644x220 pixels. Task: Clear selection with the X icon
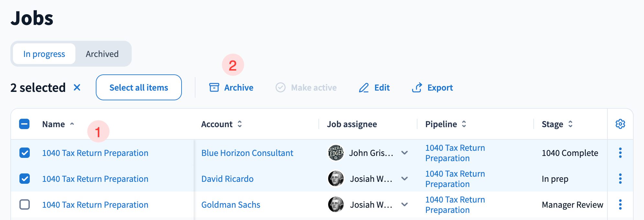coord(77,87)
